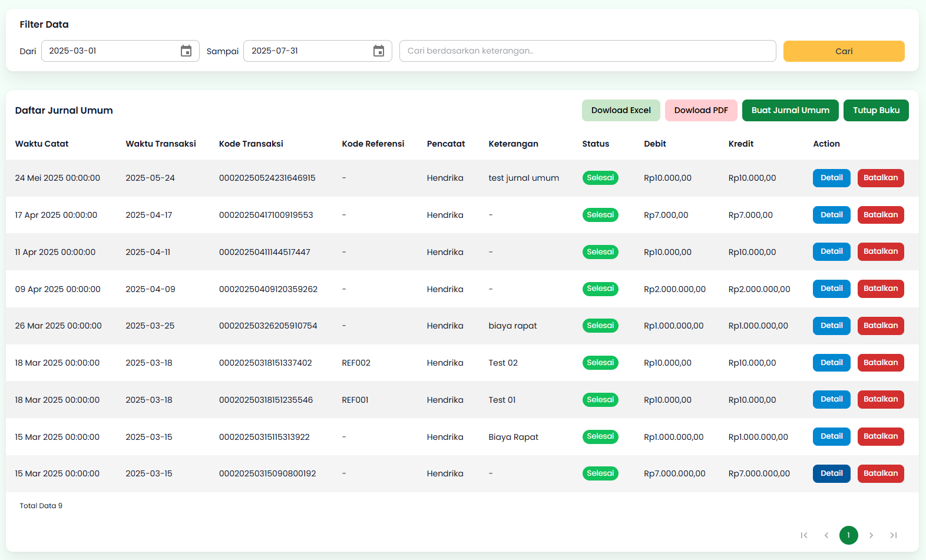The image size is (926, 560).
Task: Cancel the 17 Apr 2025 transaction with Batalkan
Action: pyautogui.click(x=881, y=215)
